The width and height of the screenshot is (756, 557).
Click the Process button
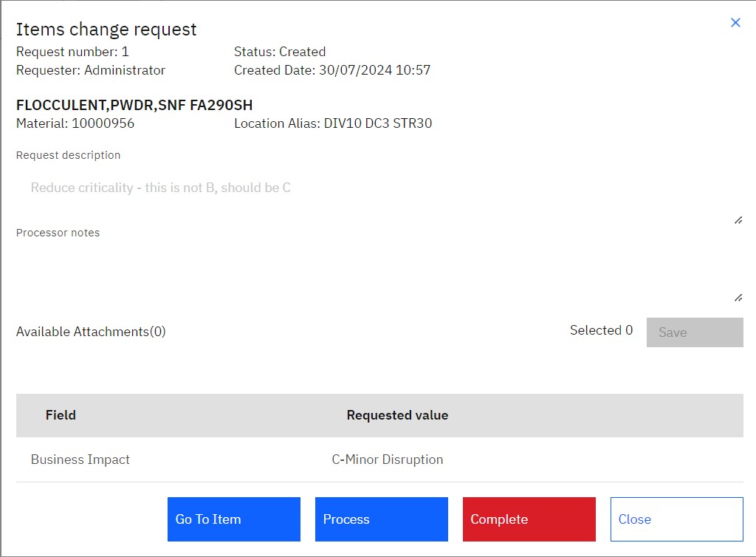(x=382, y=519)
